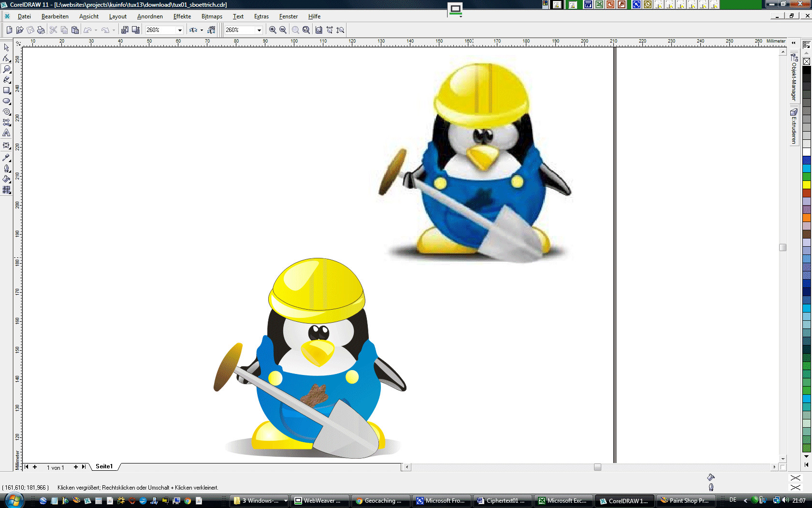812x508 pixels.
Task: Click Zoom to Page Height icon
Action: (340, 30)
